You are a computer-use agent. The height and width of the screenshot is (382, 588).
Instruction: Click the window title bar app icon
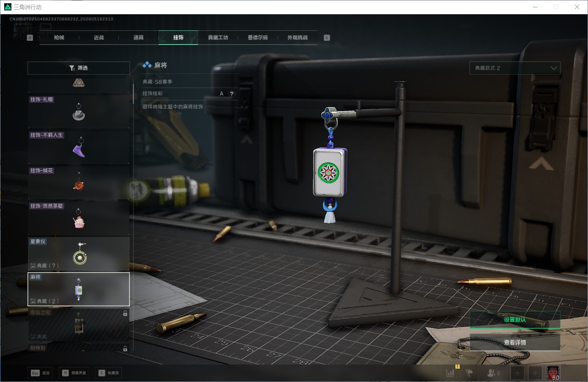click(x=7, y=7)
